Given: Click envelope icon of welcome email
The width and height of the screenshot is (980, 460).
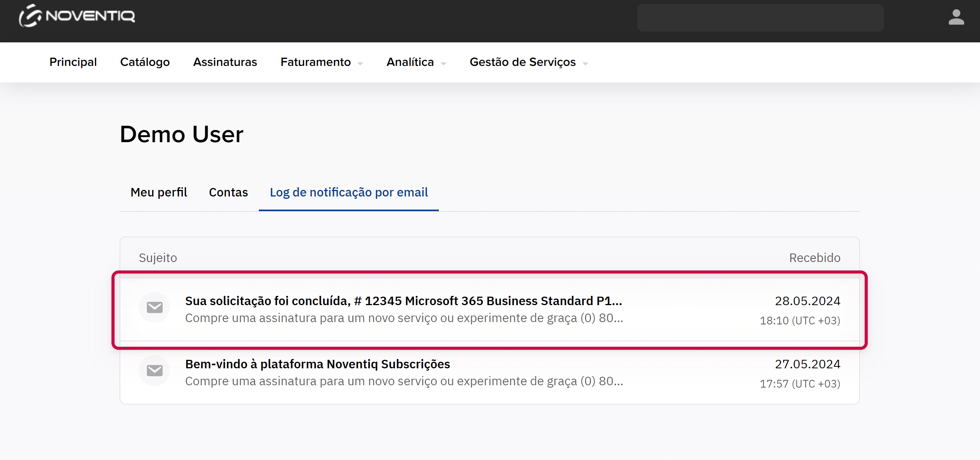Looking at the screenshot, I should click(155, 371).
